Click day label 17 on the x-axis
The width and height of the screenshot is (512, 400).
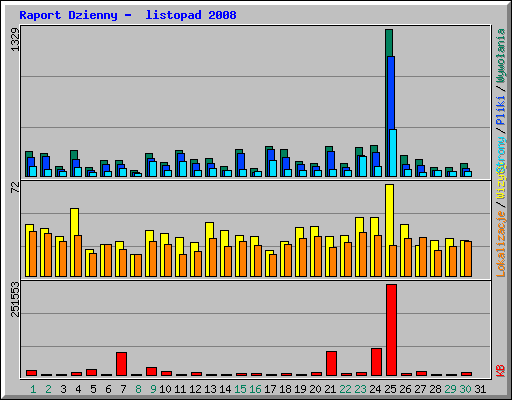pyautogui.click(x=270, y=389)
